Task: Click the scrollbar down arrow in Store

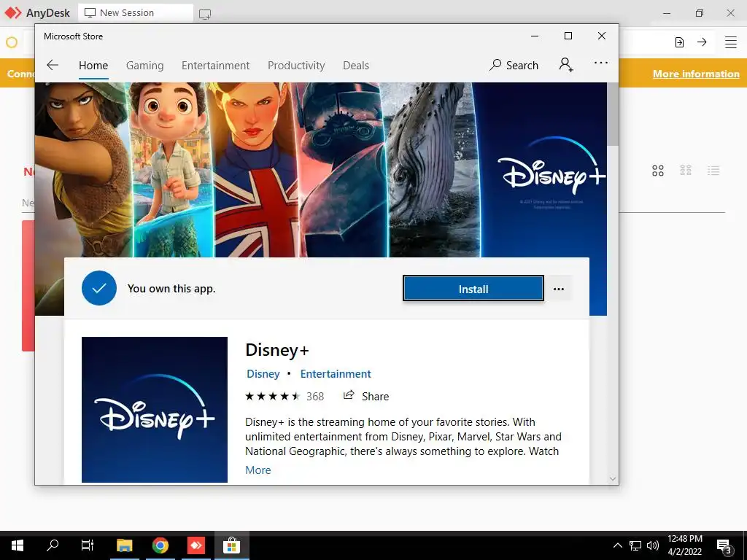Action: click(x=613, y=478)
